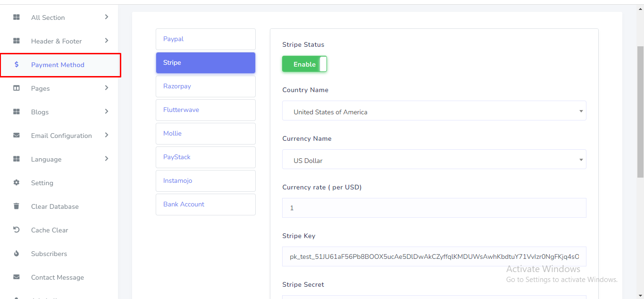This screenshot has width=644, height=299.
Task: Toggle the Stripe Status Enable switch
Action: click(304, 64)
